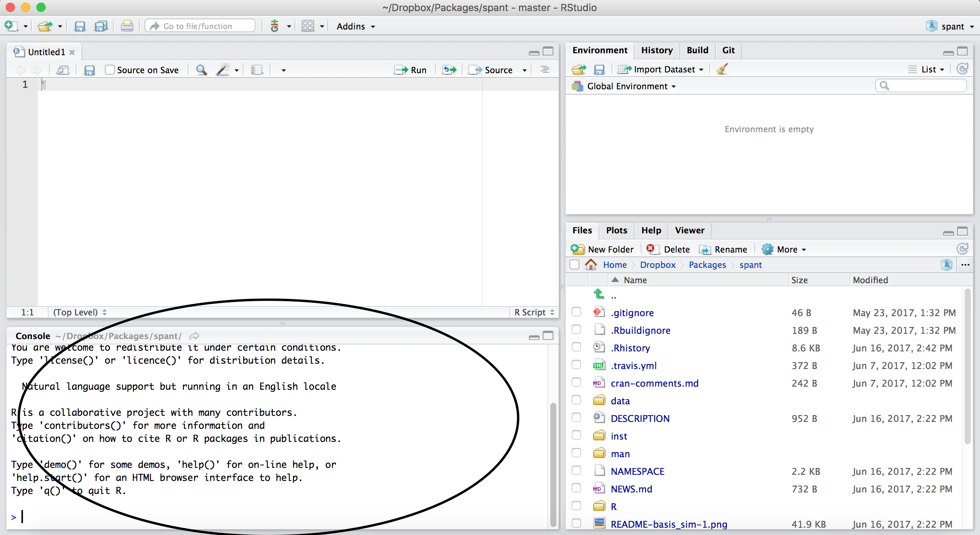Refresh the Files pane listing
This screenshot has height=535, width=980.
click(962, 249)
